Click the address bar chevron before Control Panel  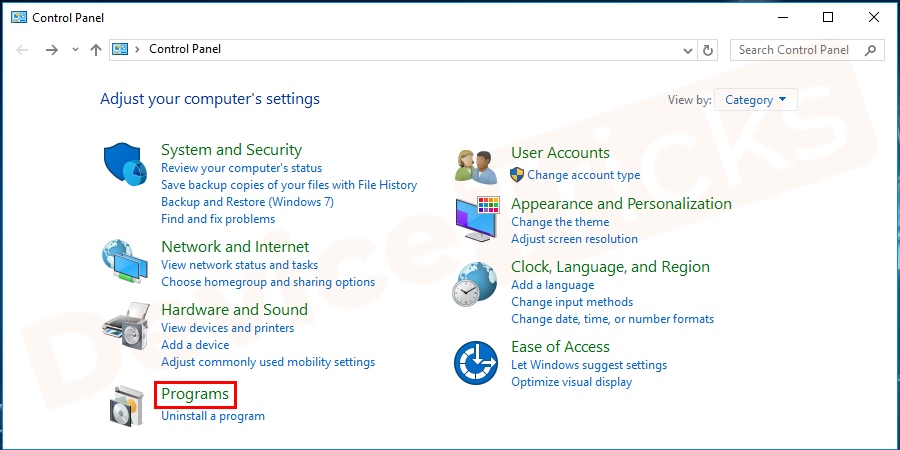click(137, 50)
